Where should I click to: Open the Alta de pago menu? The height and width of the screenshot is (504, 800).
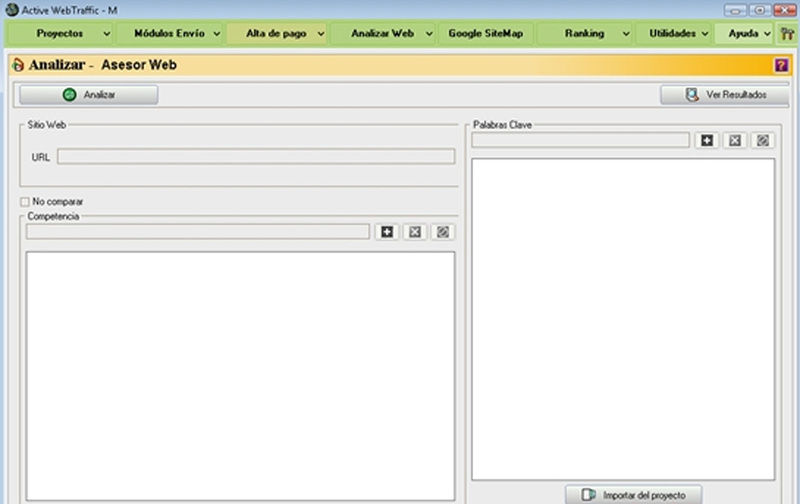(x=277, y=34)
